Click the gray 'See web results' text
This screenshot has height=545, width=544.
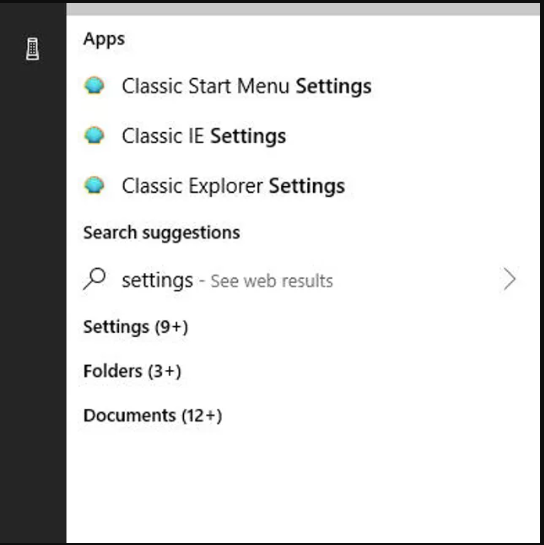click(272, 281)
